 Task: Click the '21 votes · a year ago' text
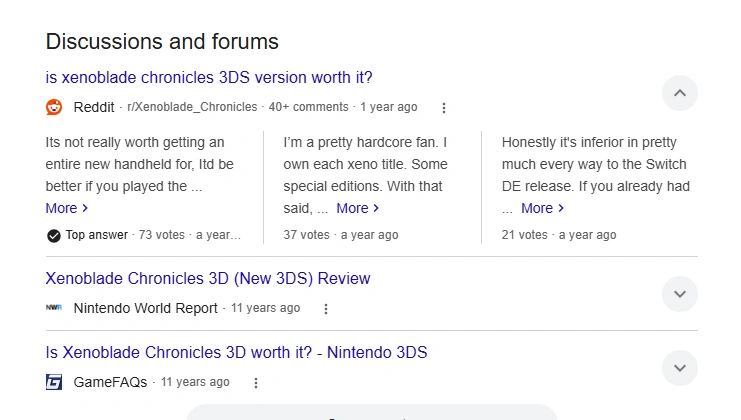(559, 235)
